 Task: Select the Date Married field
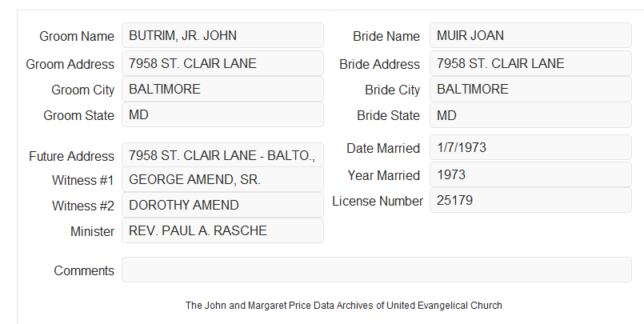[x=530, y=147]
